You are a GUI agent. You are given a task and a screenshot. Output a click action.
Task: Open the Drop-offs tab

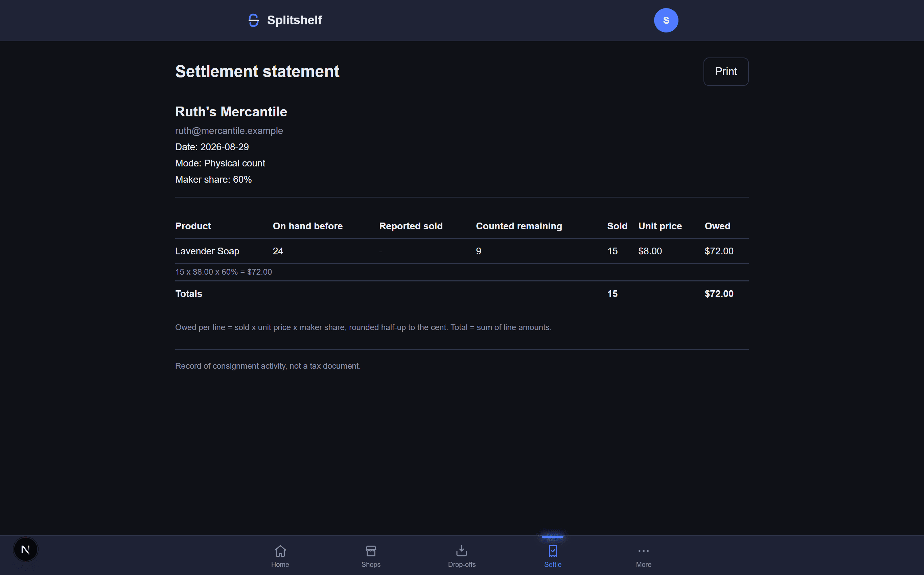click(x=462, y=556)
